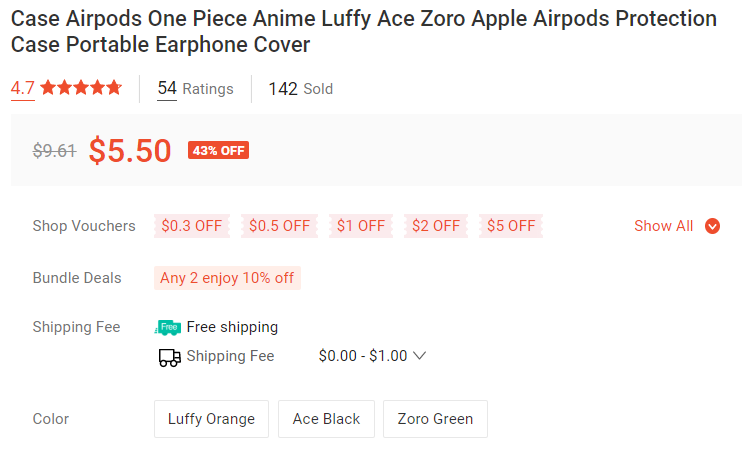Click the red Show All chevron icon

click(x=712, y=226)
